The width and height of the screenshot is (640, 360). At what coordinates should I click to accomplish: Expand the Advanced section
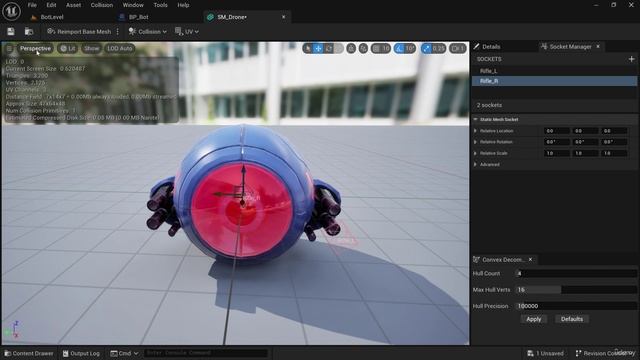[476, 164]
